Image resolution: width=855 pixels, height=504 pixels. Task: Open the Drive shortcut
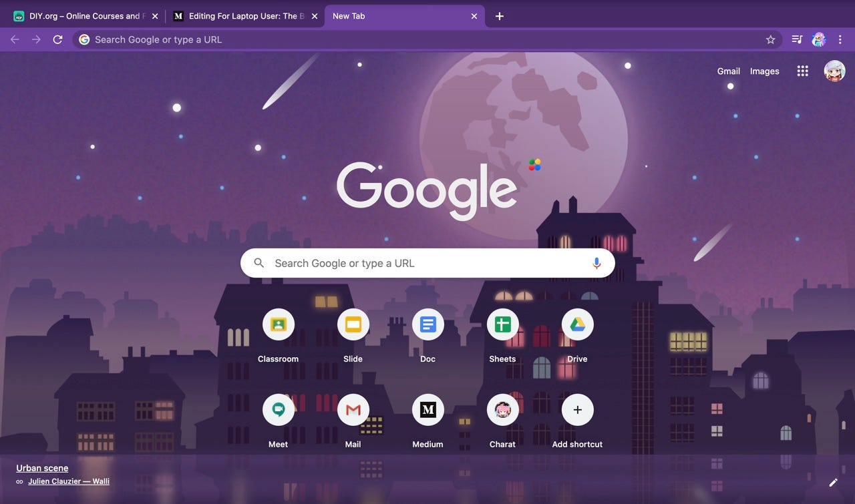pyautogui.click(x=578, y=325)
